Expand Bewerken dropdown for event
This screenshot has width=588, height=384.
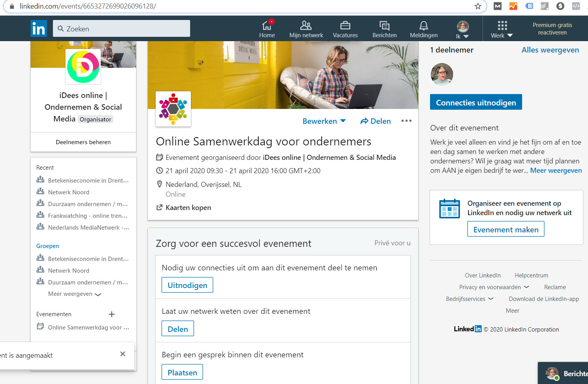coord(324,121)
